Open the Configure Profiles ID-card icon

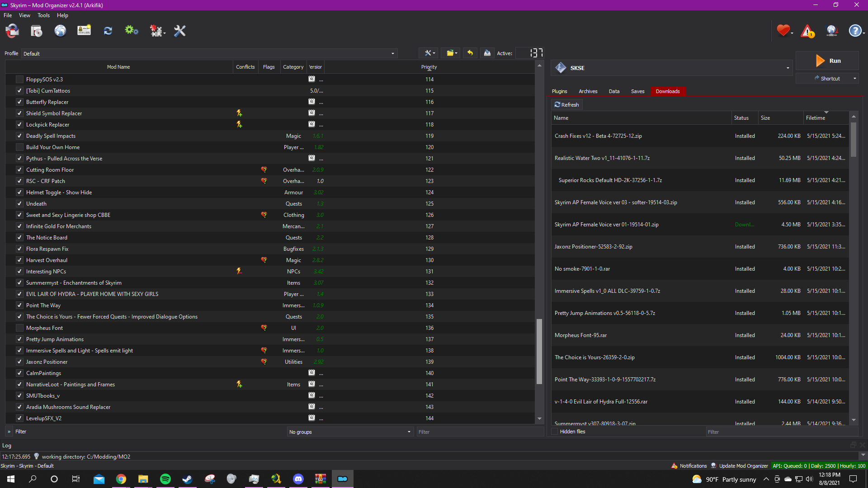click(84, 31)
